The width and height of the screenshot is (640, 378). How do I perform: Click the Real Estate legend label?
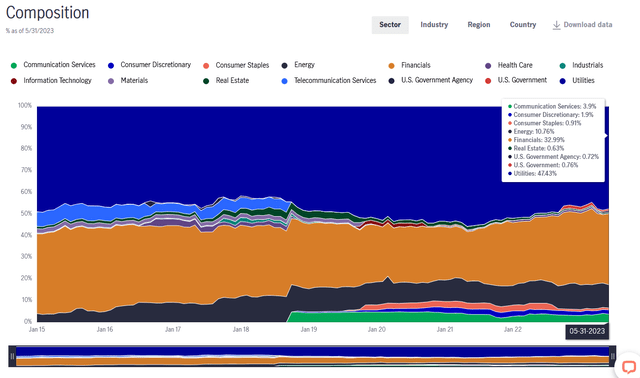(x=232, y=80)
